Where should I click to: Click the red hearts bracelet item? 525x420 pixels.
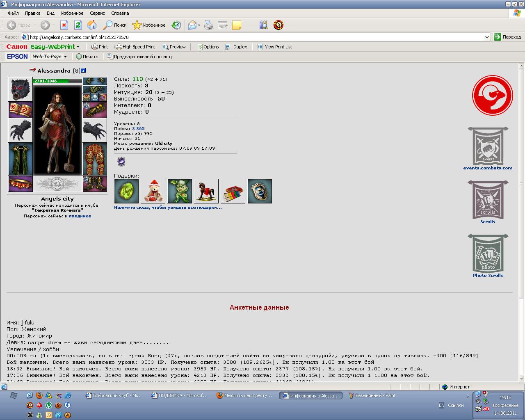pyautogui.click(x=21, y=110)
